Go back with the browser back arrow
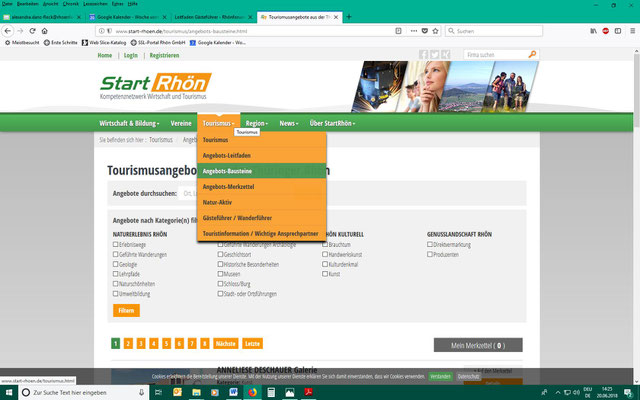The height and width of the screenshot is (400, 640). [x=8, y=31]
